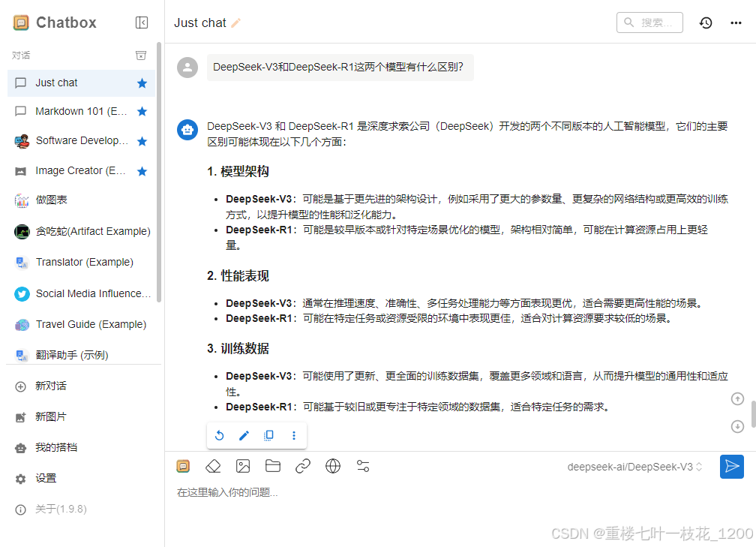This screenshot has height=547, width=756.
Task: Toggle the star on Software Developer
Action: coord(142,141)
